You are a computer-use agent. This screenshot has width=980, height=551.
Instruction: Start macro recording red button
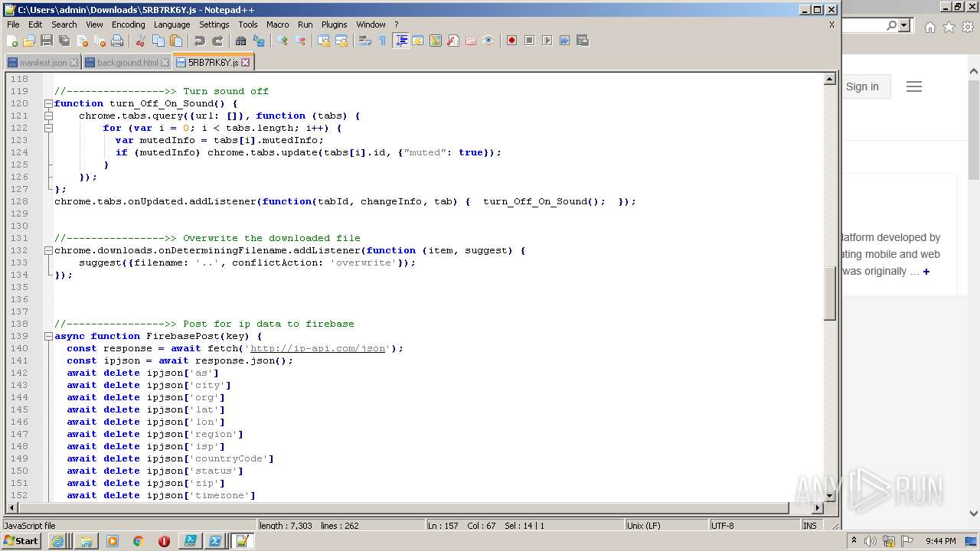[511, 41]
